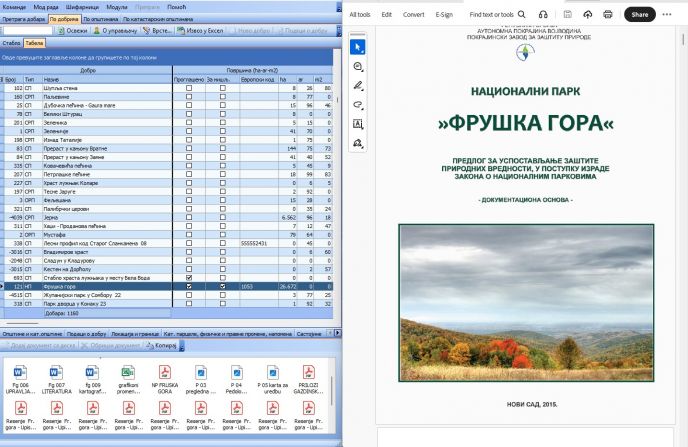Viewport: 688px width, 447px height.
Task: Print the PDF with printer icon
Action: (608, 14)
